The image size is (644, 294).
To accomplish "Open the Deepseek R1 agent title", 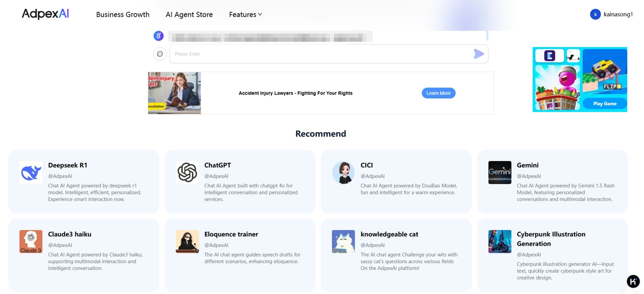I will coord(68,165).
